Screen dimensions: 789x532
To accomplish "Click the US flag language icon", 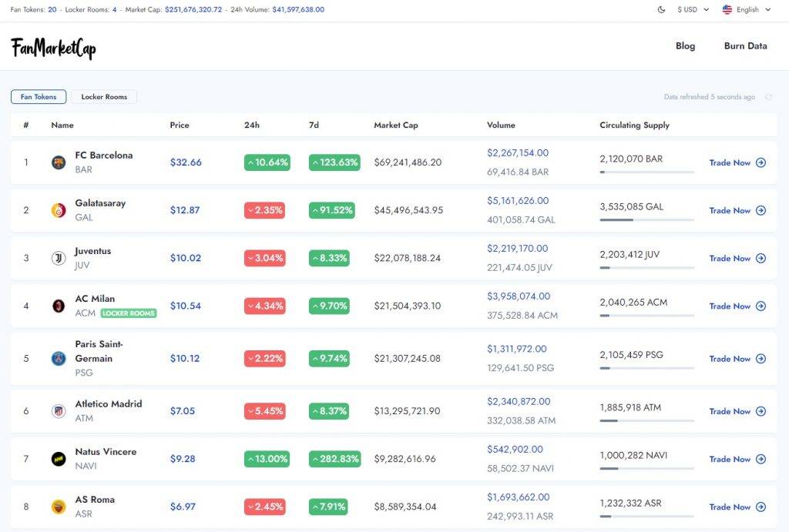I will pyautogui.click(x=727, y=9).
